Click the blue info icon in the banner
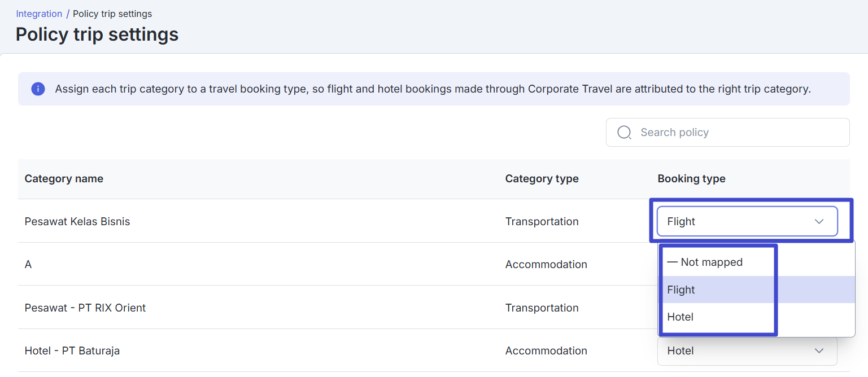 (x=38, y=89)
